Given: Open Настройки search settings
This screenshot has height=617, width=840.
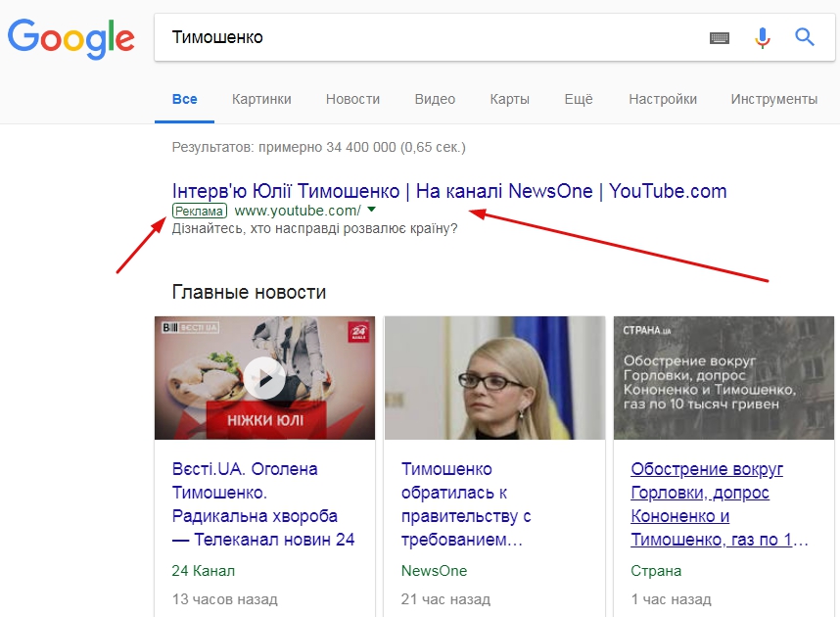Looking at the screenshot, I should 663,99.
